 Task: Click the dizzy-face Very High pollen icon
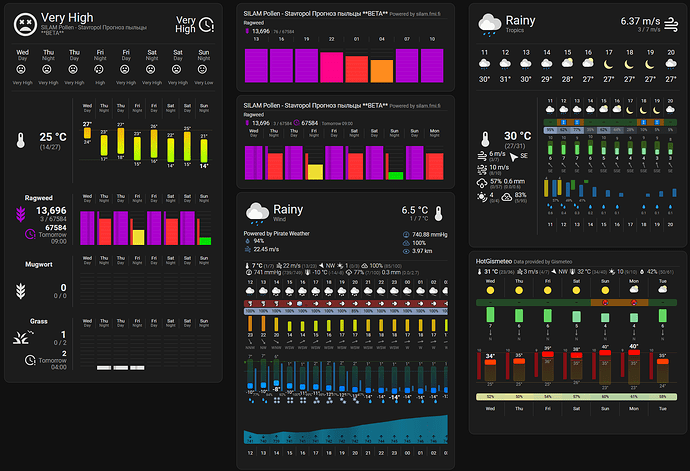25,24
